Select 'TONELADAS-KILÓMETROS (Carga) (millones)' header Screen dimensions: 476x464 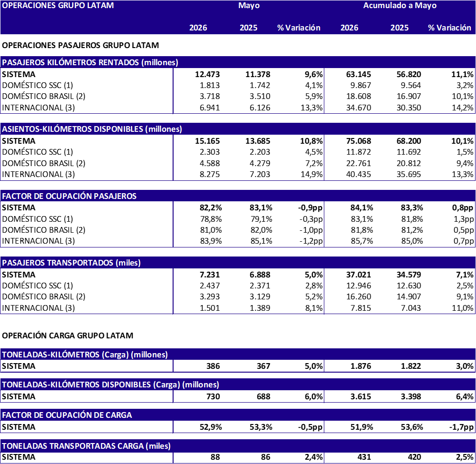(85, 355)
